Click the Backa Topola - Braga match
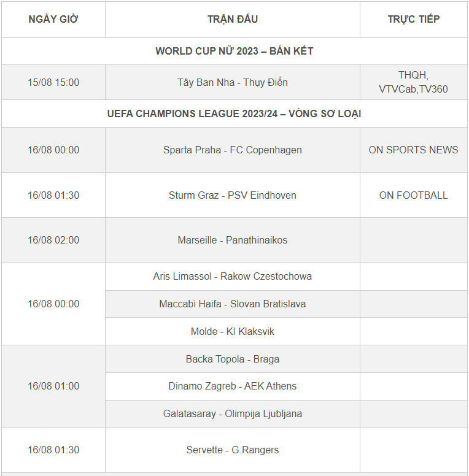The height and width of the screenshot is (476, 469). 233,359
